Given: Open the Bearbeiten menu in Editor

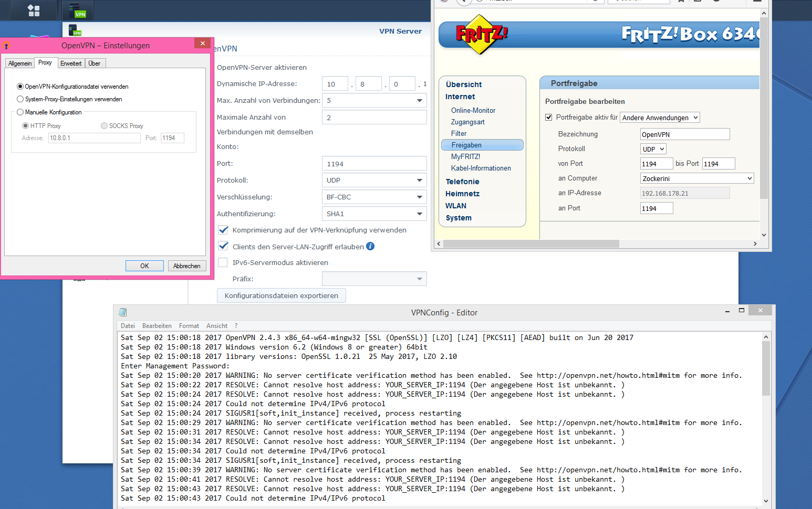Looking at the screenshot, I should (157, 326).
